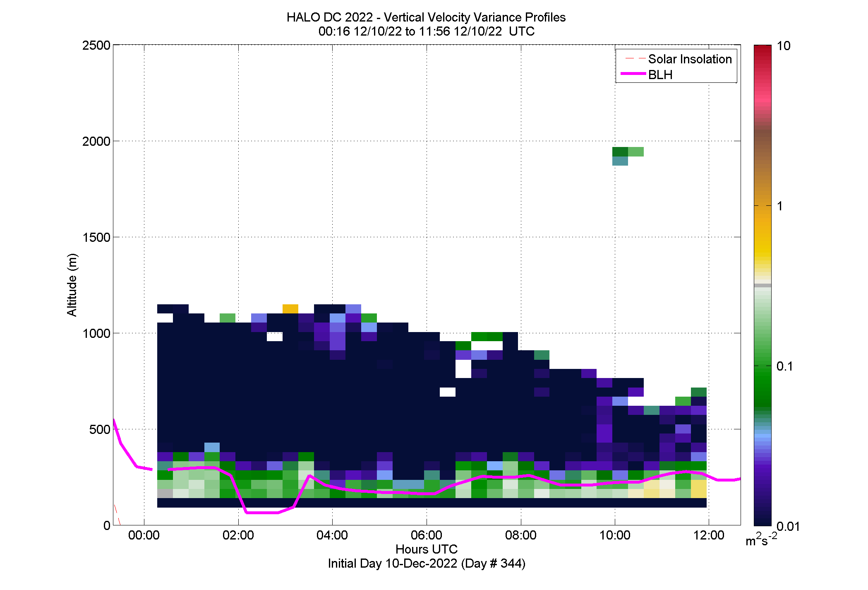Click the y-axis tick label '500'
The height and width of the screenshot is (590, 868).
pyautogui.click(x=99, y=429)
